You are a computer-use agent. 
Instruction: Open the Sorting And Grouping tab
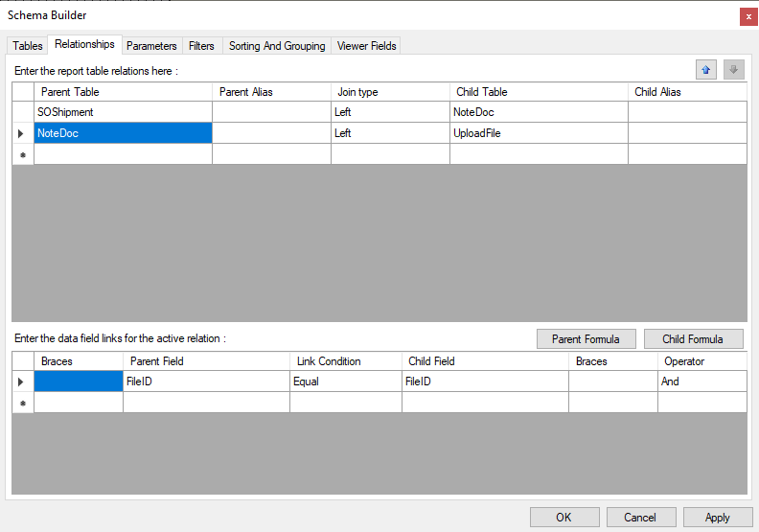[x=277, y=46]
